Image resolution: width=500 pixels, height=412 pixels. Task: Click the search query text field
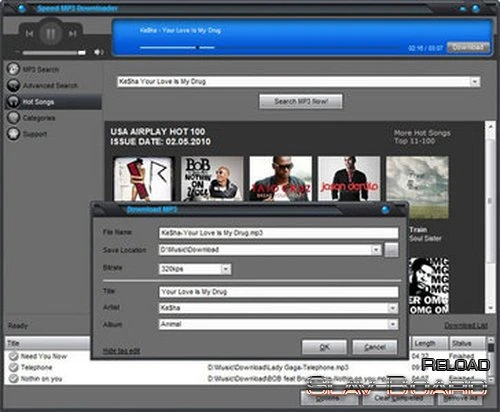coord(293,82)
